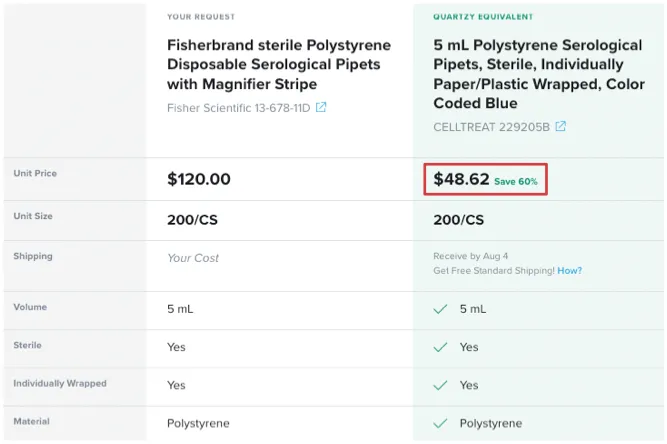The image size is (667, 444).
Task: Click the 'Receive by Aug 4' text
Action: tap(470, 256)
